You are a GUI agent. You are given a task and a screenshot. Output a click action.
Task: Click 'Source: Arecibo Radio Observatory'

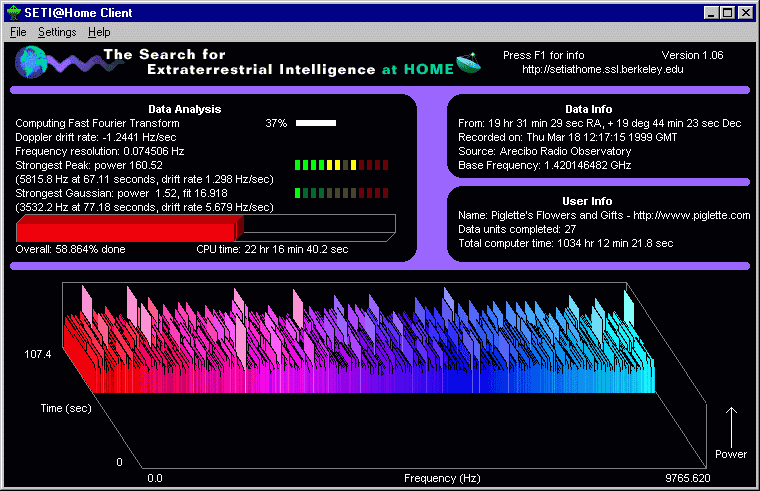point(545,151)
